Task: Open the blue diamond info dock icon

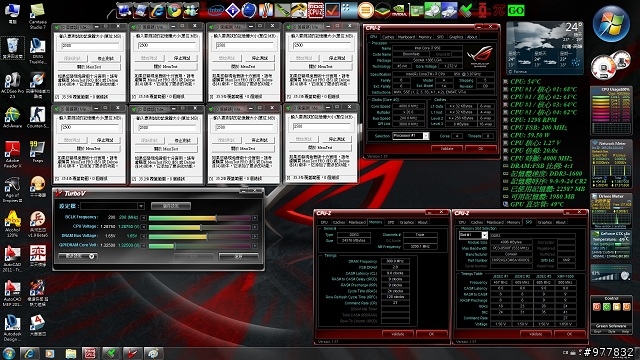Action: click(x=233, y=10)
